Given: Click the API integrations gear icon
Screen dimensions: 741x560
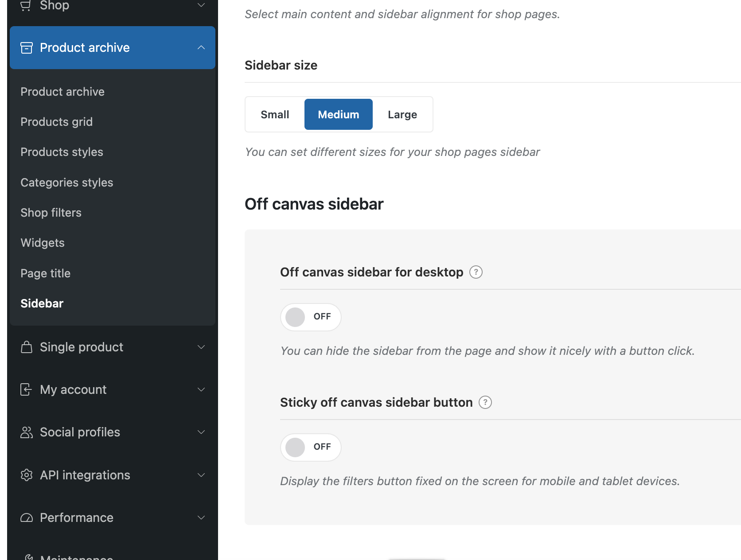Looking at the screenshot, I should coord(27,475).
